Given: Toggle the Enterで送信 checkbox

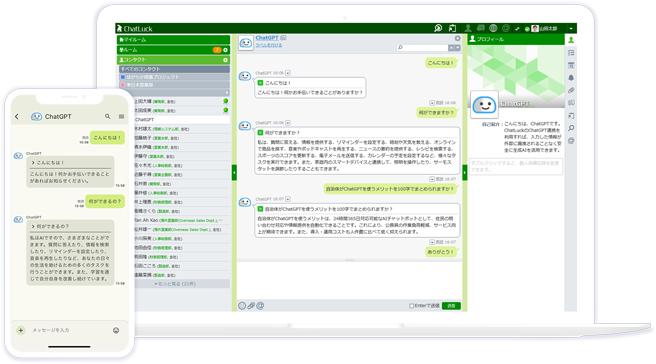Looking at the screenshot, I should click(411, 306).
